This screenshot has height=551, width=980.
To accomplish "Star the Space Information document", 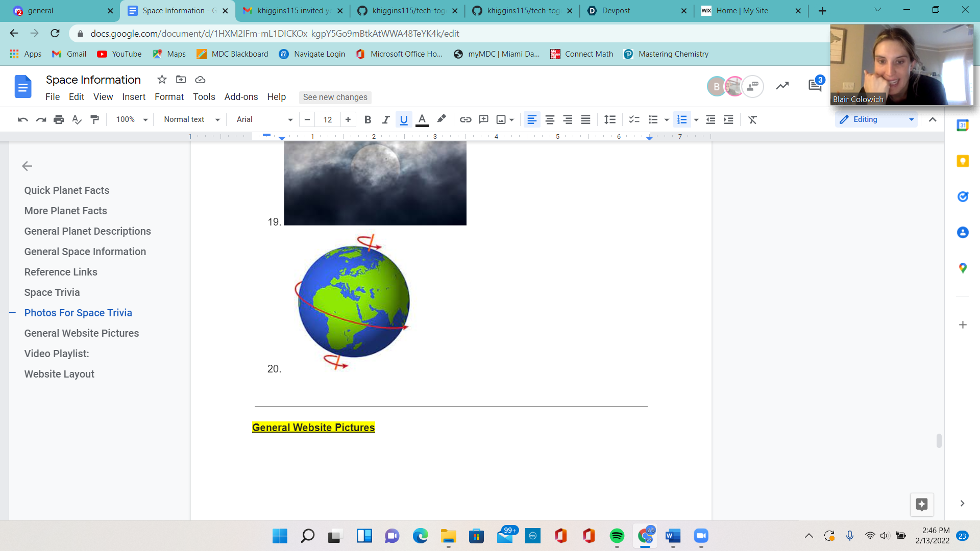I will pos(162,80).
